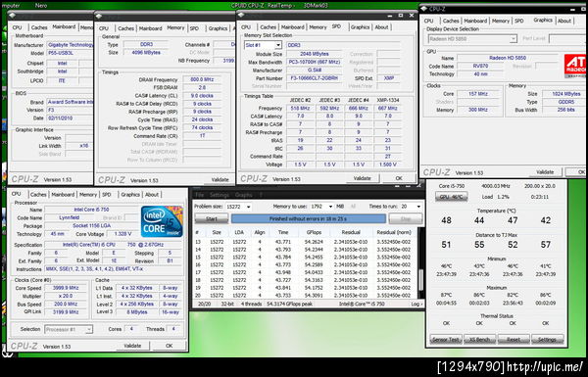
Task: Click the RealTemp GPU 46°C button
Action: tap(451, 197)
